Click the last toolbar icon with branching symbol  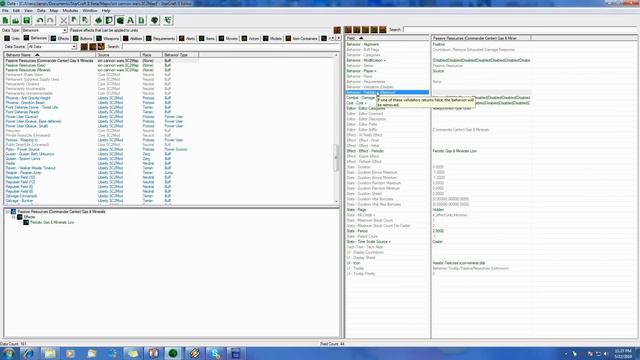point(168,20)
